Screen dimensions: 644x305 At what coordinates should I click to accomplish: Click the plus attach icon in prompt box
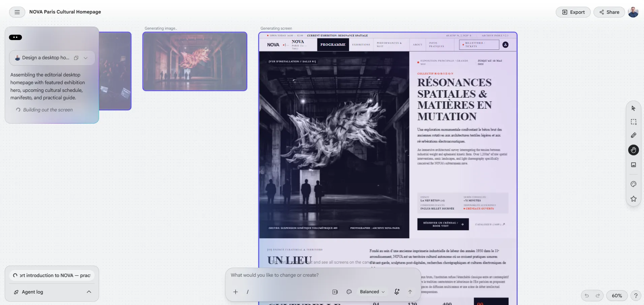click(236, 292)
